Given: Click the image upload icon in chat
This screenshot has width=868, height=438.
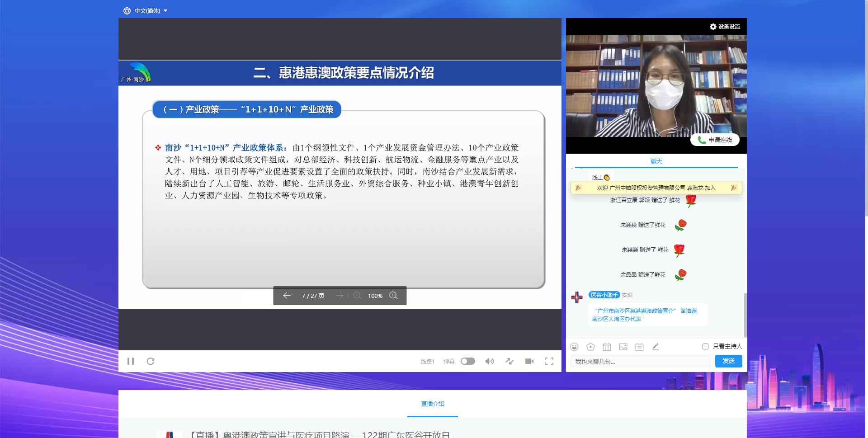Looking at the screenshot, I should (x=623, y=347).
